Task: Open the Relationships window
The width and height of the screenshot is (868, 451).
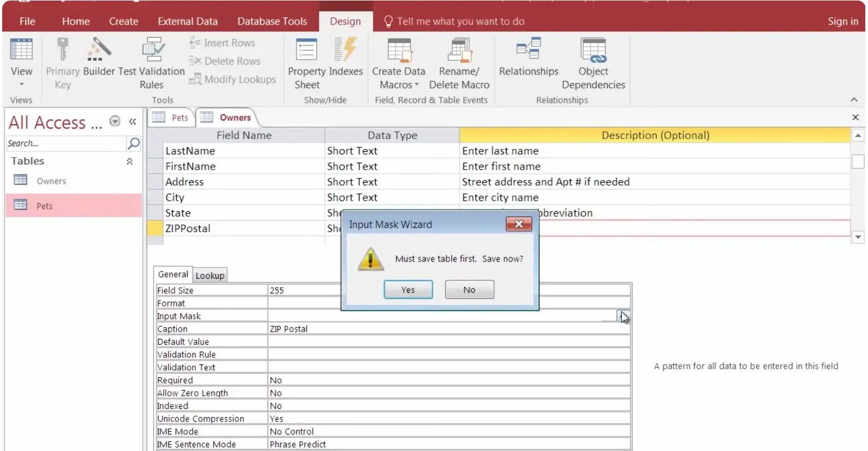Action: pos(528,50)
